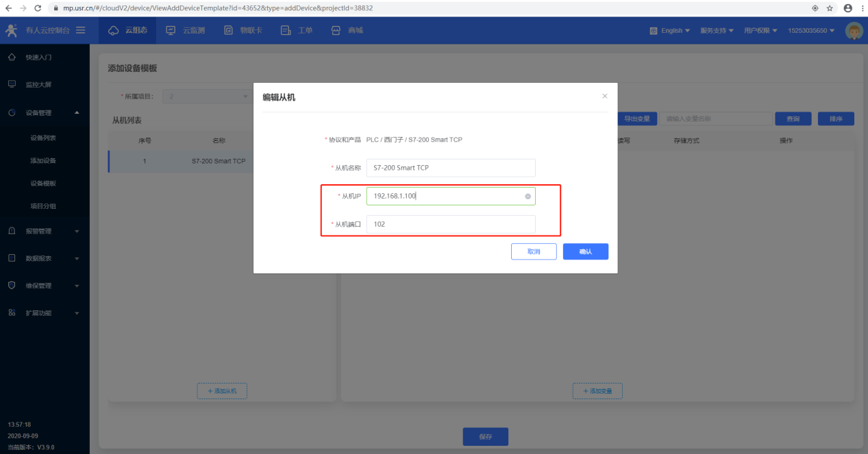Switch to the 云监测 top tab
This screenshot has width=868, height=454.
(186, 30)
